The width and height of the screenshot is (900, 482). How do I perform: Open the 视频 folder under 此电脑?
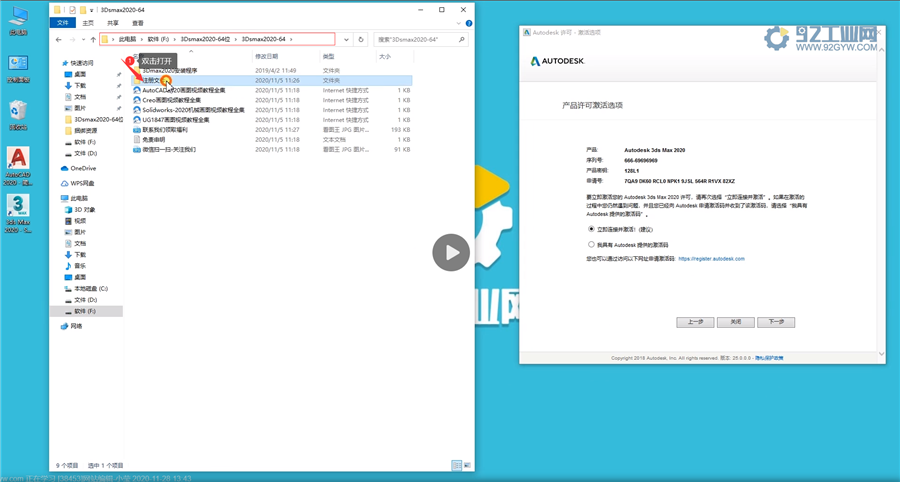click(80, 221)
